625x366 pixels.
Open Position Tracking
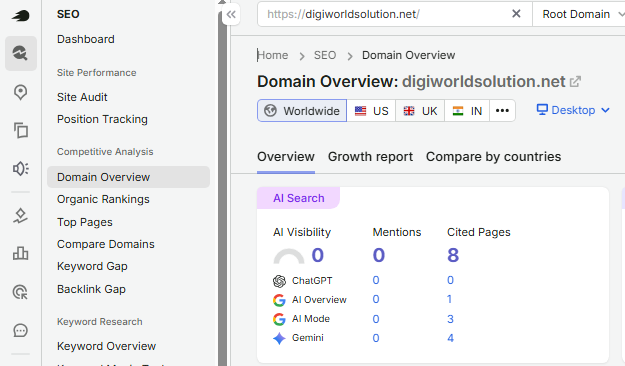(102, 119)
